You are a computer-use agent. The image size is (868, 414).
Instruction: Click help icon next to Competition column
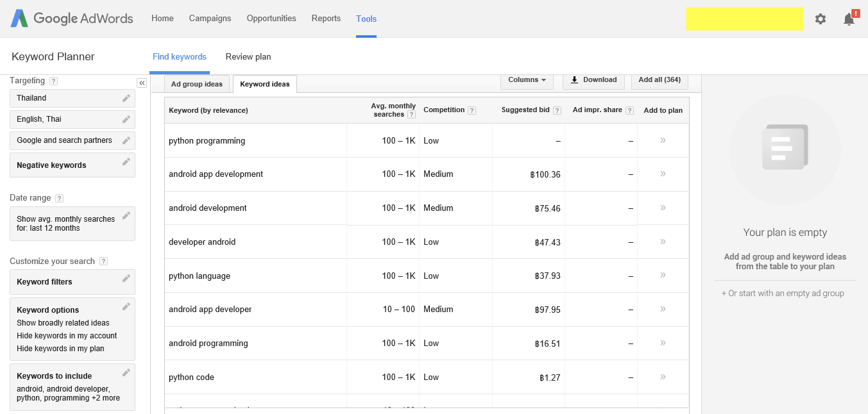472,110
